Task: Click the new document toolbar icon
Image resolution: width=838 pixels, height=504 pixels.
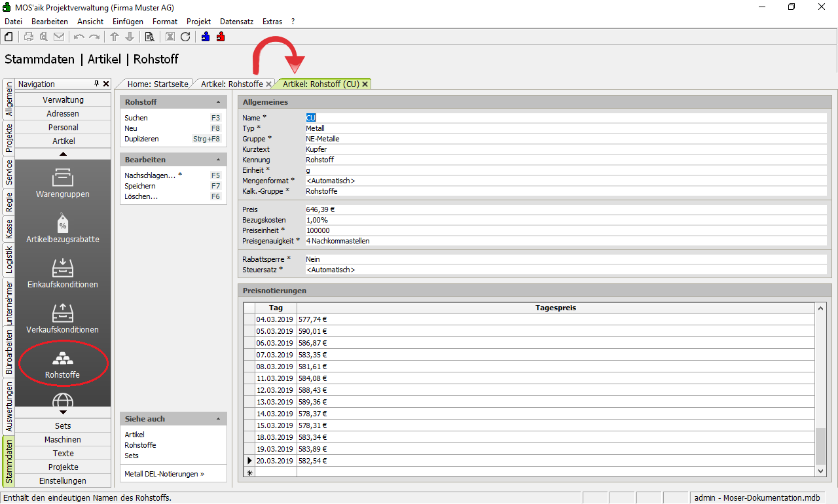Action: [9, 37]
